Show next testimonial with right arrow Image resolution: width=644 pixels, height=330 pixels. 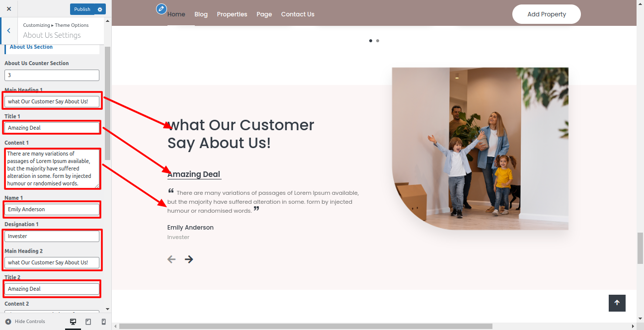point(189,259)
